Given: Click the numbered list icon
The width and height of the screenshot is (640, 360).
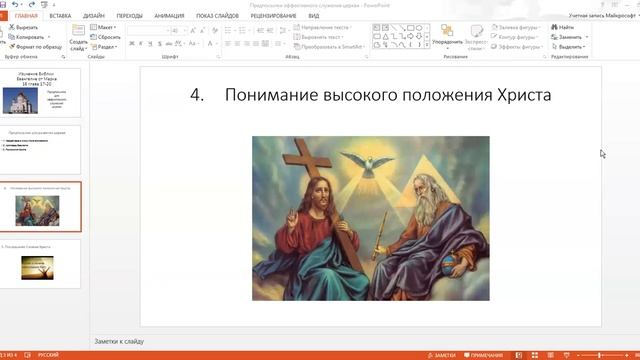Looking at the screenshot, I should tap(242, 31).
